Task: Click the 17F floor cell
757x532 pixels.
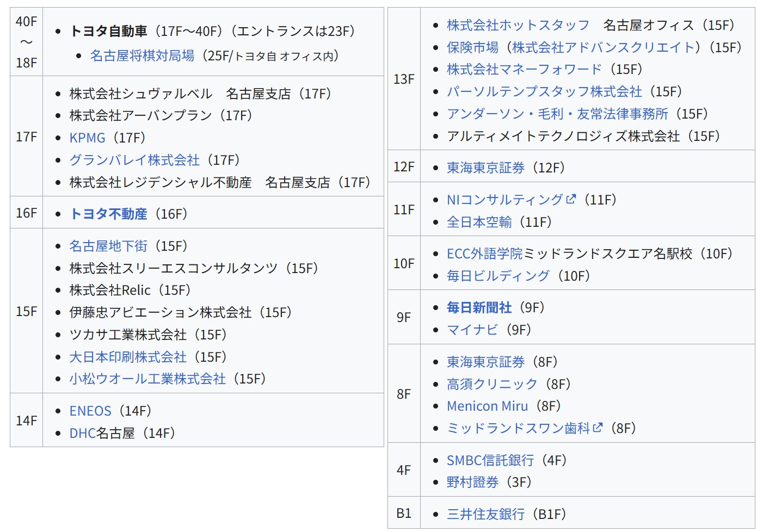Action: 26,137
